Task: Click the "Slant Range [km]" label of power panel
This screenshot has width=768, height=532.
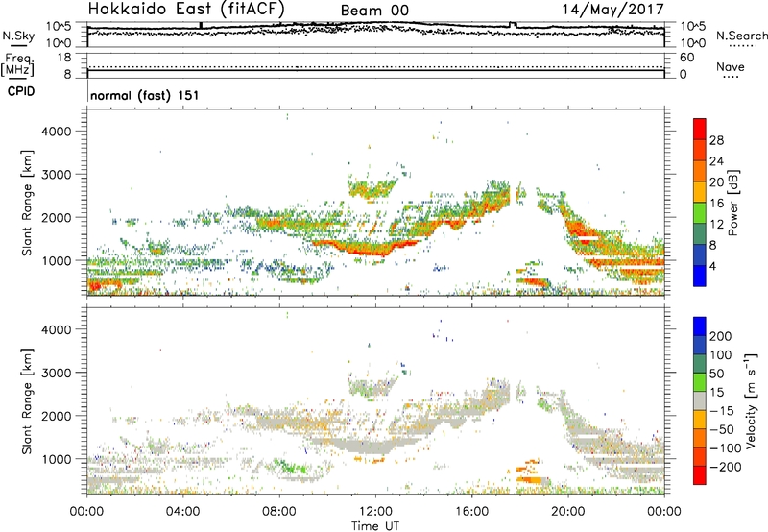Action: [27, 203]
